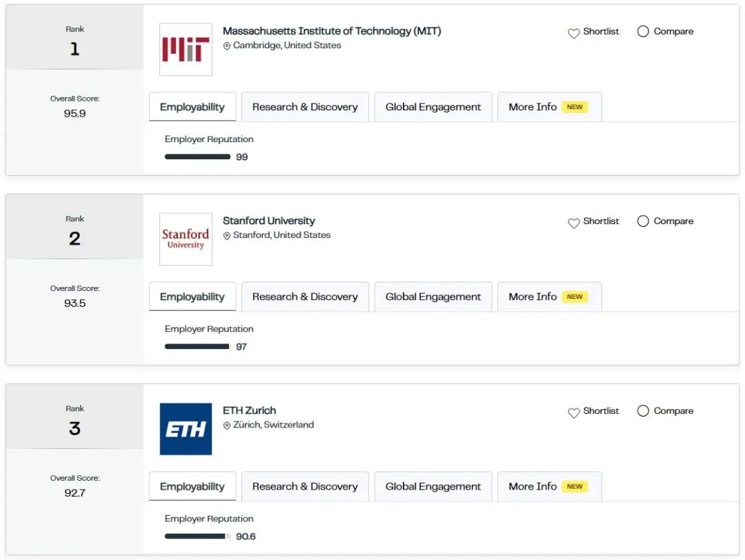Click ETH Zurich's shortlist heart icon

pos(573,412)
